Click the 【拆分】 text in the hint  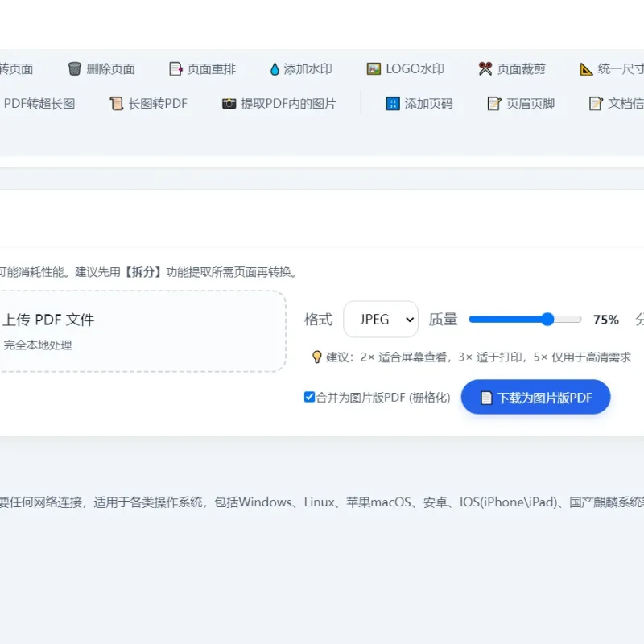click(143, 272)
